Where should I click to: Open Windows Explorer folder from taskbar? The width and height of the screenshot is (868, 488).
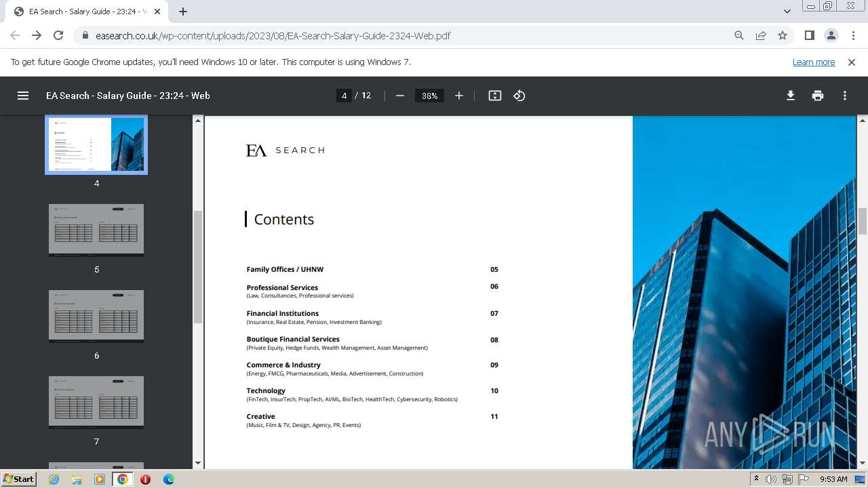coord(77,479)
